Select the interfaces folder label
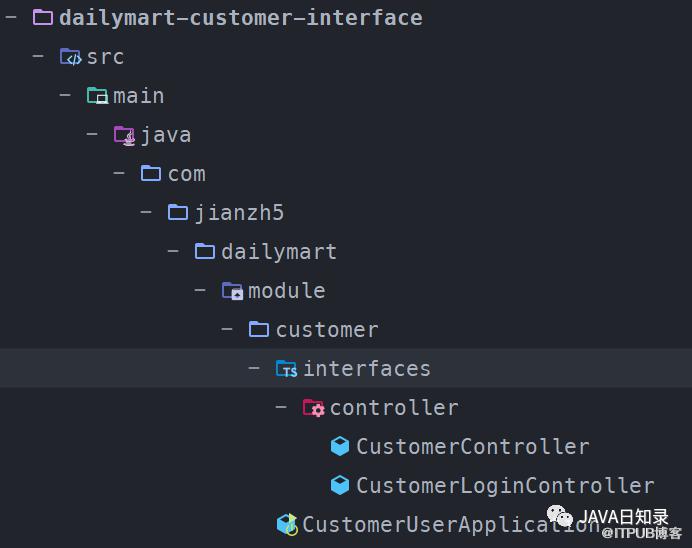 tap(367, 368)
